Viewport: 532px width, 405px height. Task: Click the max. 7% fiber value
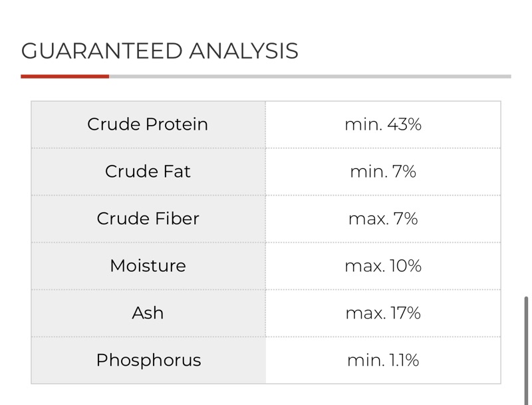(383, 219)
